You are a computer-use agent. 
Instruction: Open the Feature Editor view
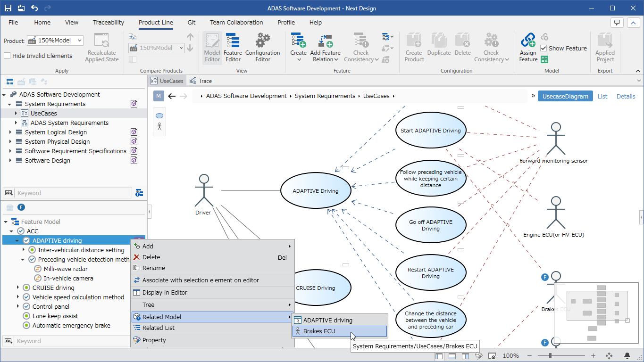click(x=233, y=48)
